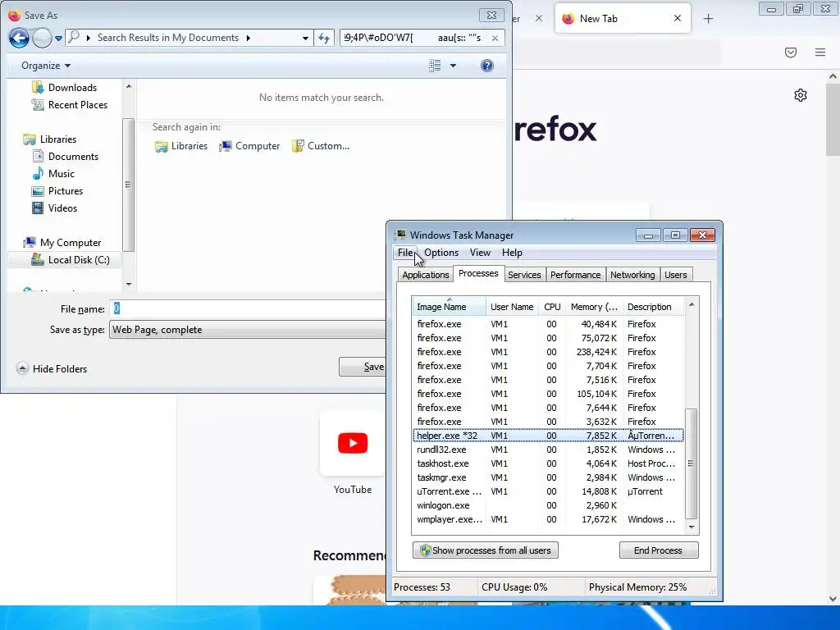Open the Save As help icon
This screenshot has height=630, width=840.
tap(487, 66)
